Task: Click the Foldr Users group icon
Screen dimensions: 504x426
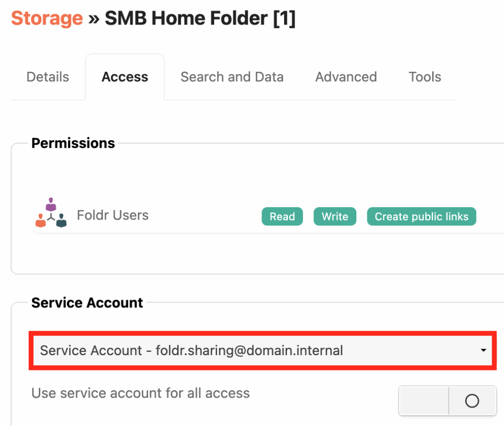Action: click(x=51, y=213)
